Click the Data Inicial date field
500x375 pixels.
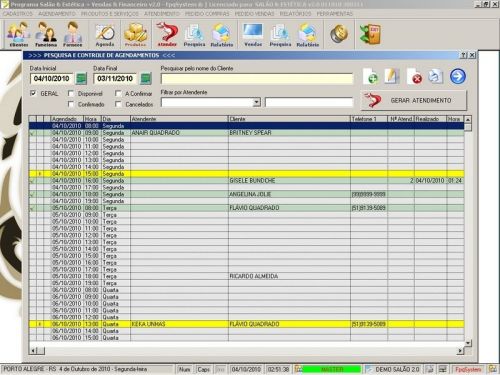click(52, 79)
